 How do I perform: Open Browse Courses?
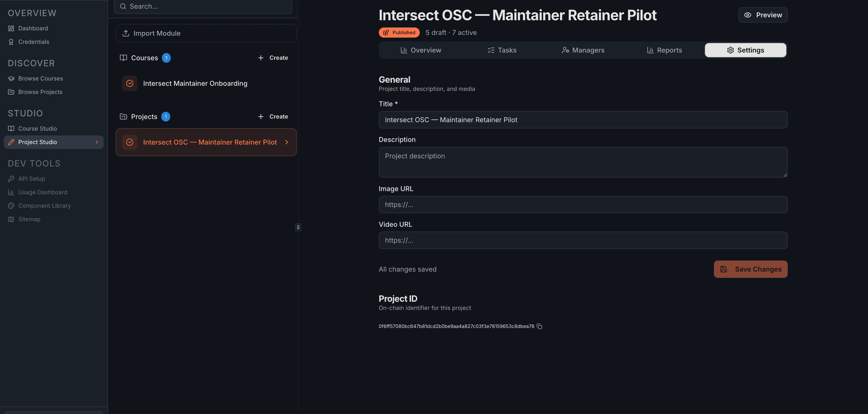pos(41,78)
